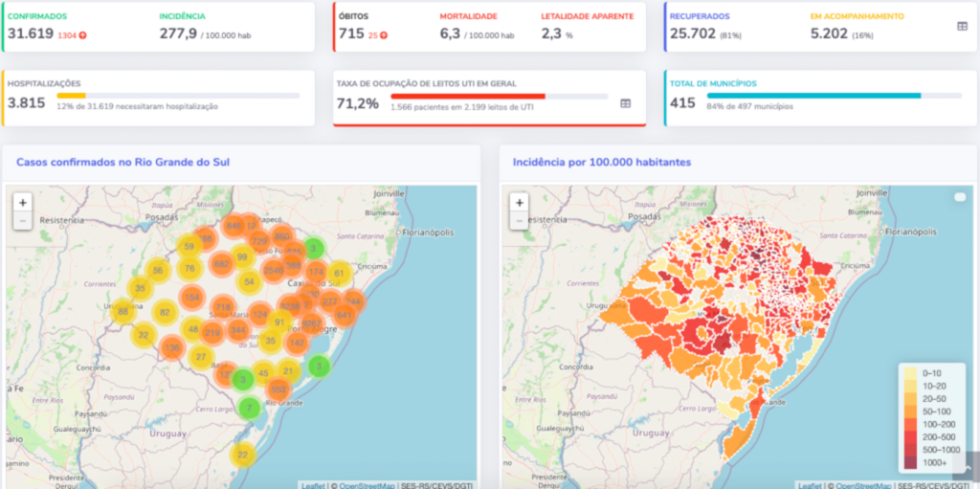This screenshot has height=489, width=980.
Task: Expand the green cluster marker labeled 7
Action: (249, 409)
